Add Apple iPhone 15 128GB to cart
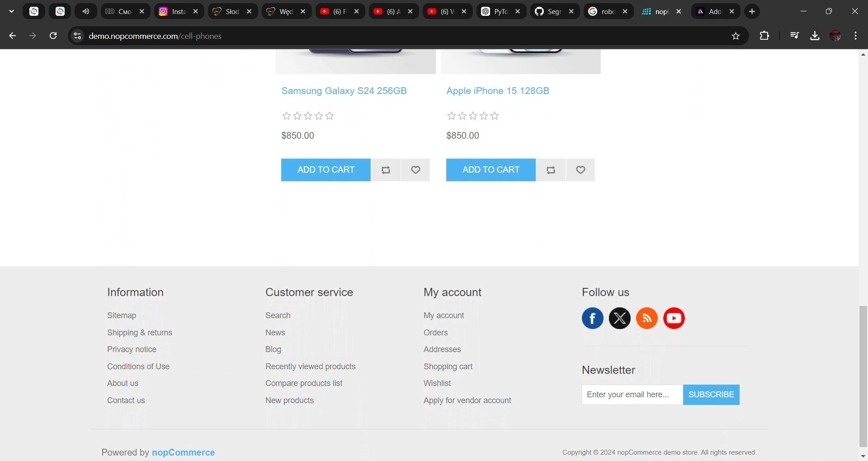This screenshot has height=461, width=868. pos(491,170)
